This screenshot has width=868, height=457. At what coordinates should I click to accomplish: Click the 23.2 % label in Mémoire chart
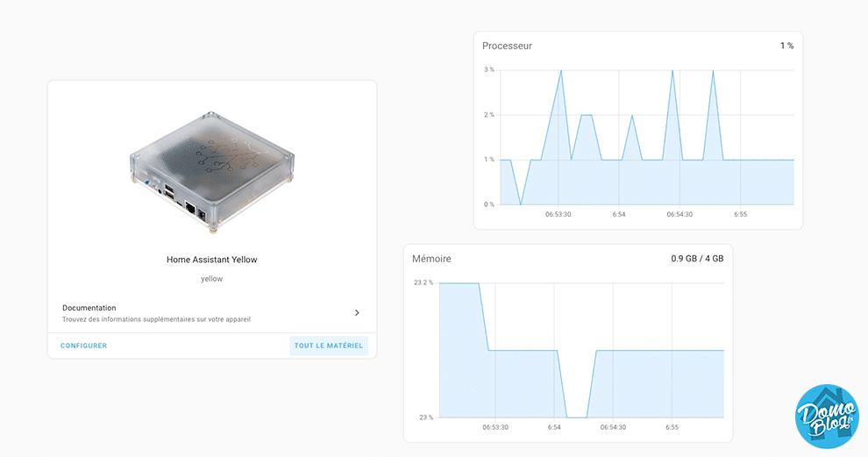[423, 282]
